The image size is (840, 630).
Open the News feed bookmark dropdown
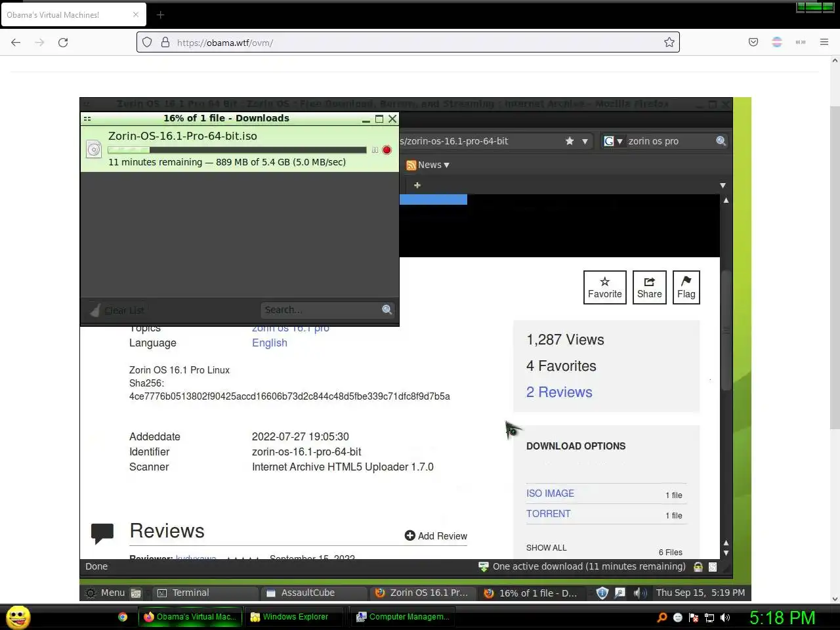pyautogui.click(x=428, y=165)
